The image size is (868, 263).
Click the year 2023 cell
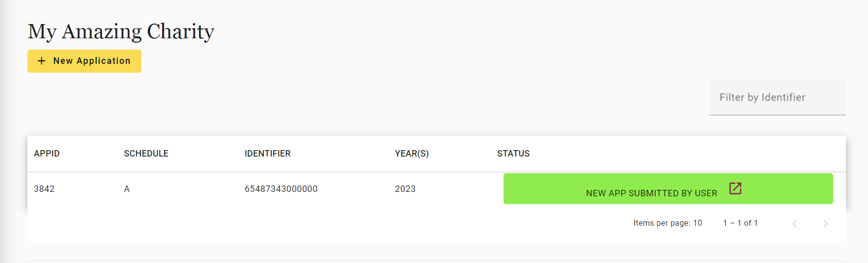click(x=405, y=189)
